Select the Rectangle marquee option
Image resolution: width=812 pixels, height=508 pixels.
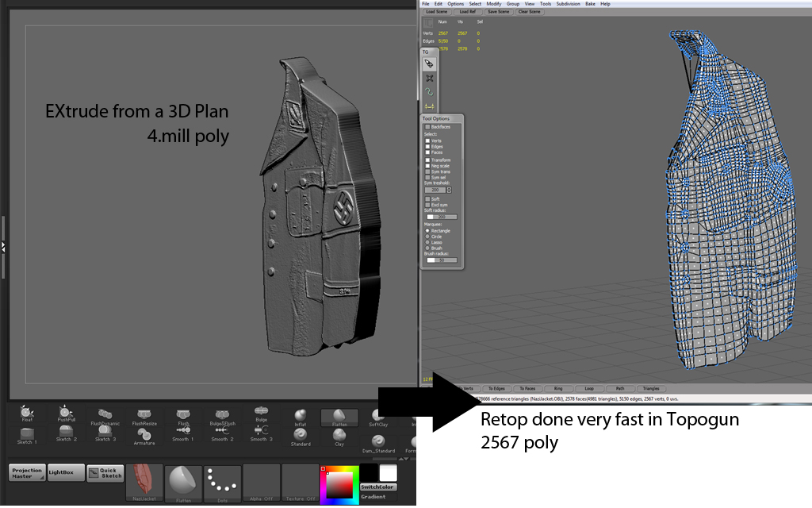[427, 231]
